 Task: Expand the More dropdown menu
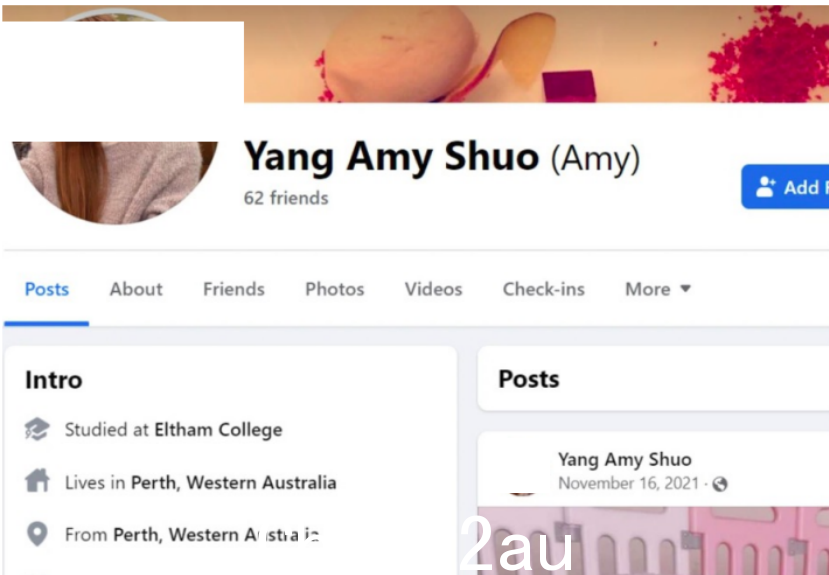point(658,289)
